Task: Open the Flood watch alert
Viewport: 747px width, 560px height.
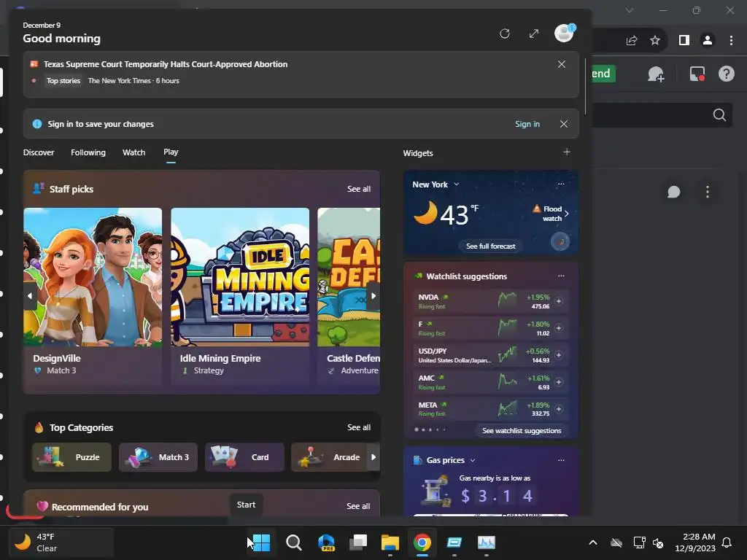Action: [x=550, y=214]
